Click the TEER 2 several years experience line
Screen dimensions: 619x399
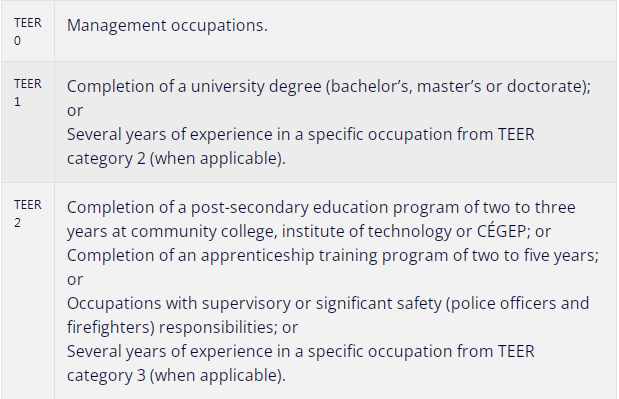click(300, 351)
